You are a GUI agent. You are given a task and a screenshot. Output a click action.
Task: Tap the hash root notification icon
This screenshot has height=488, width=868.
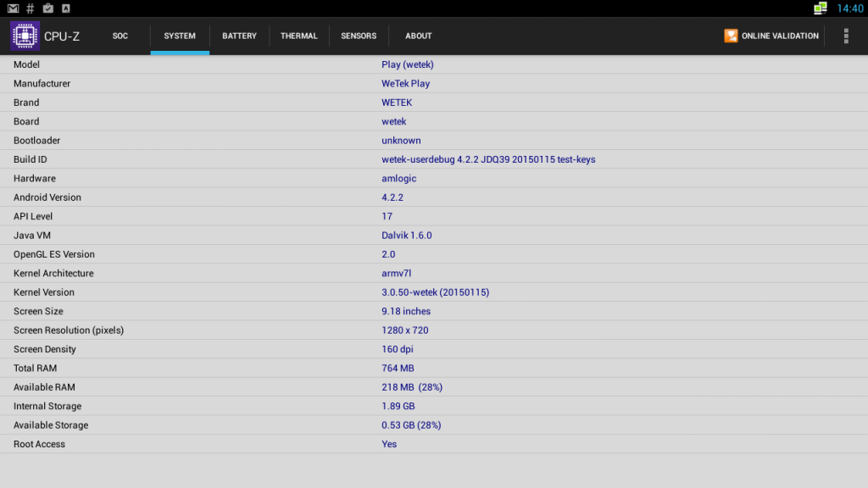[31, 8]
